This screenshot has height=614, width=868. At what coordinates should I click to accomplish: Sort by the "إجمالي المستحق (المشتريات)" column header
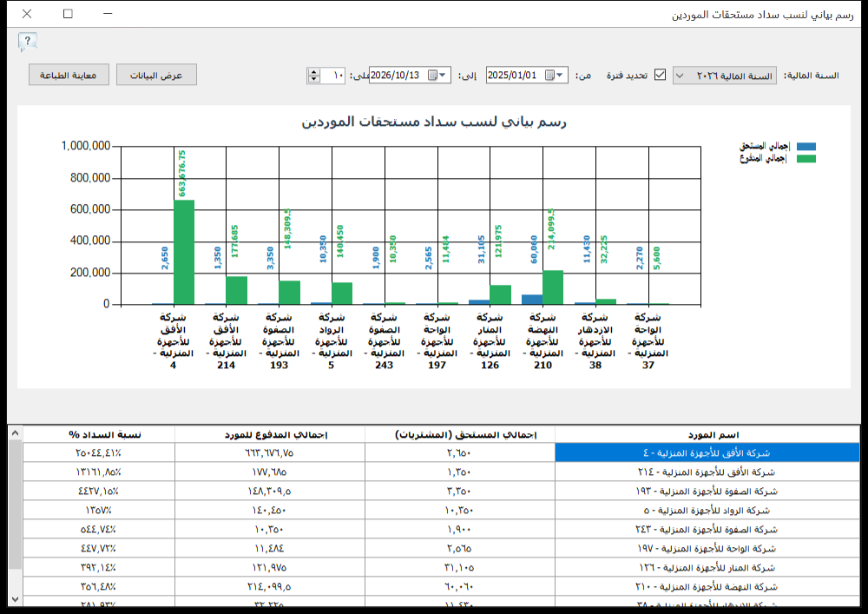pyautogui.click(x=460, y=434)
